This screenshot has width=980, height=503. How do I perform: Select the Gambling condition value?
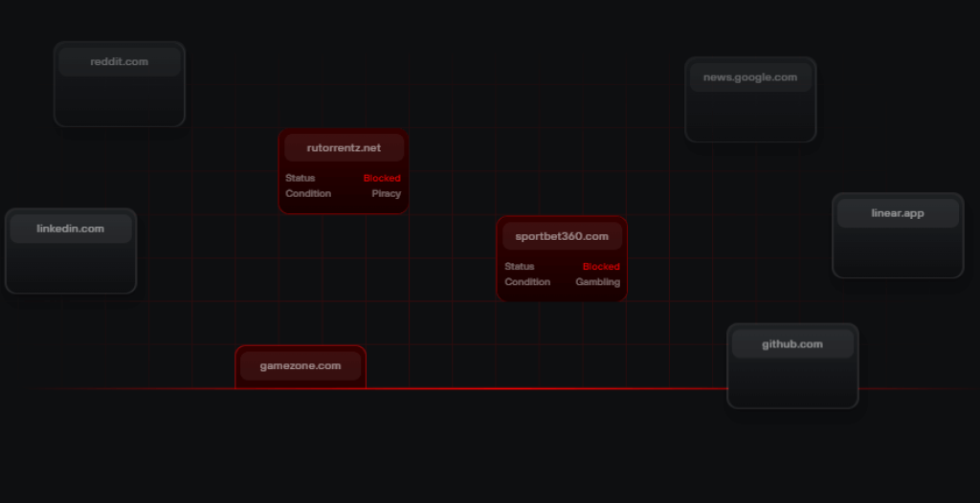(x=597, y=282)
